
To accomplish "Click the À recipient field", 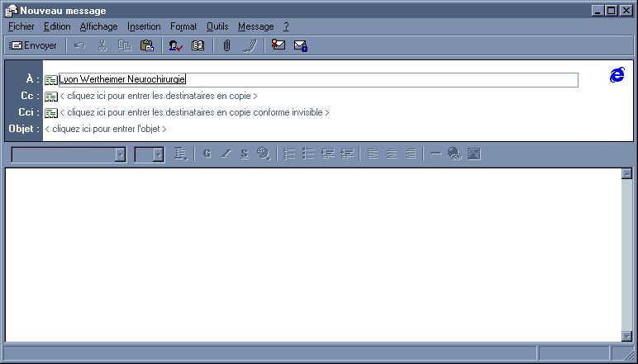I will [319, 79].
